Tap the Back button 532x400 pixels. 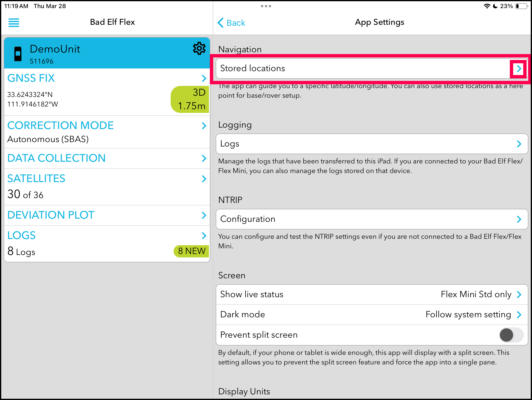click(x=235, y=23)
